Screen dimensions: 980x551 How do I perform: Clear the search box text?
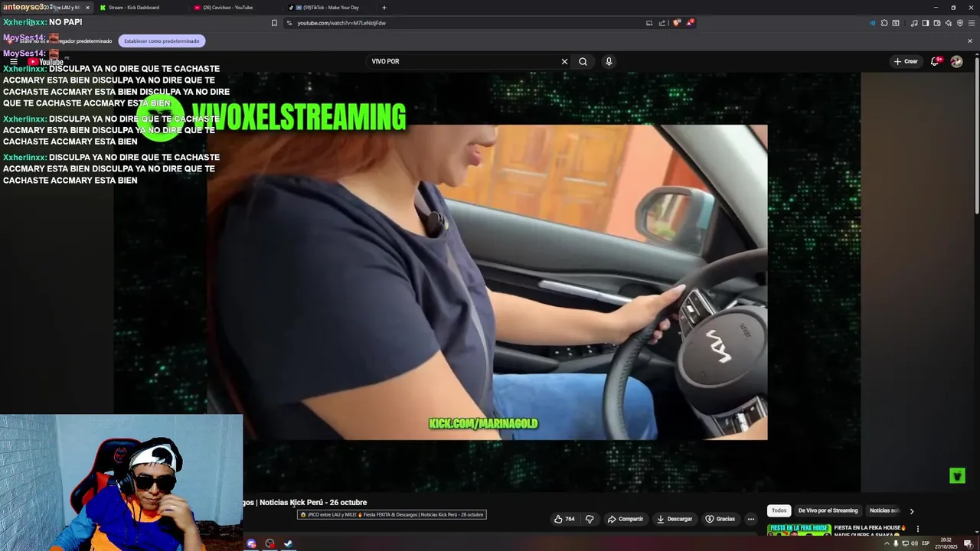564,61
